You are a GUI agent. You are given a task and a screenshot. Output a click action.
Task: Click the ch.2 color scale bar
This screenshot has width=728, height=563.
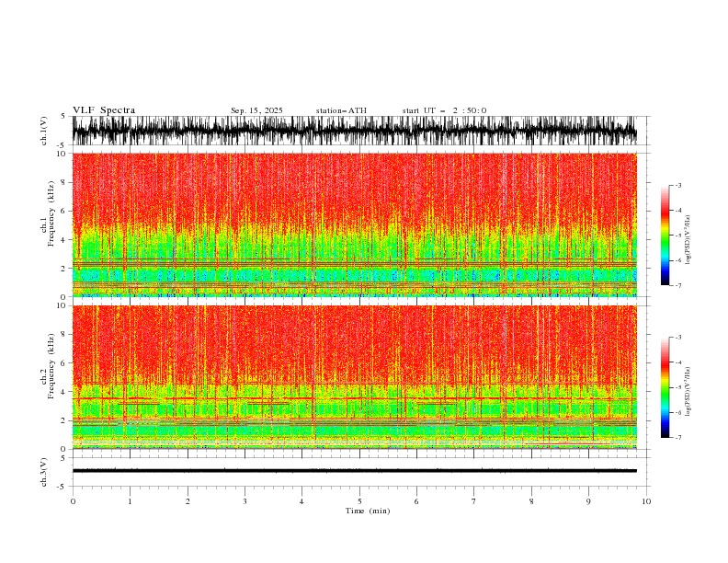click(665, 387)
